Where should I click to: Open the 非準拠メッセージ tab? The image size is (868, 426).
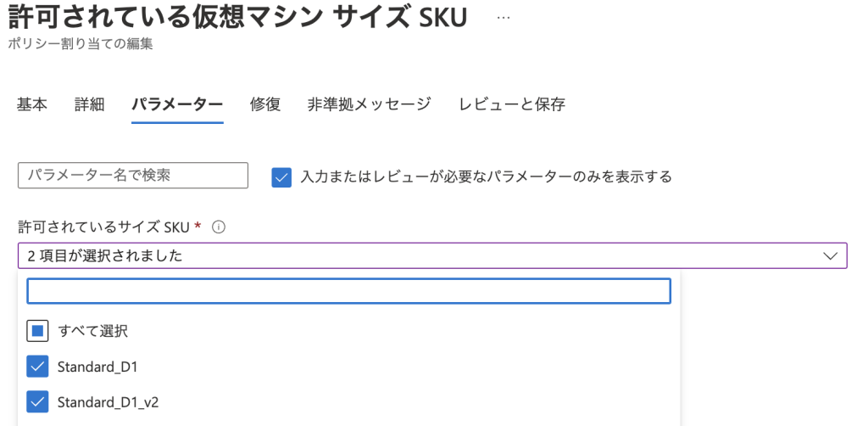370,104
